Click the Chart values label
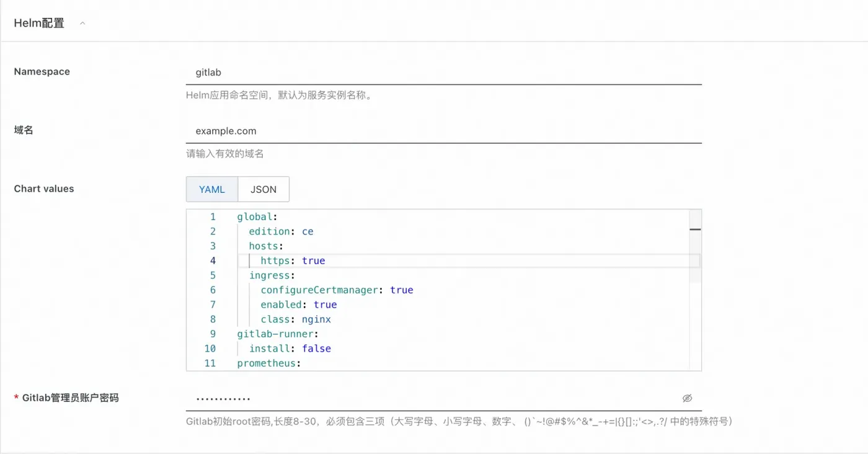Screen dimensions: 868x454 click(44, 189)
